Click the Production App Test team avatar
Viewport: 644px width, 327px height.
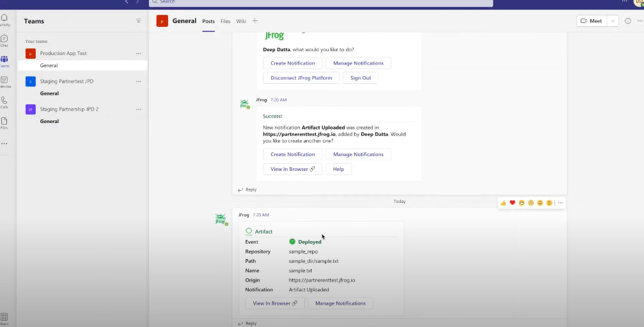[31, 53]
